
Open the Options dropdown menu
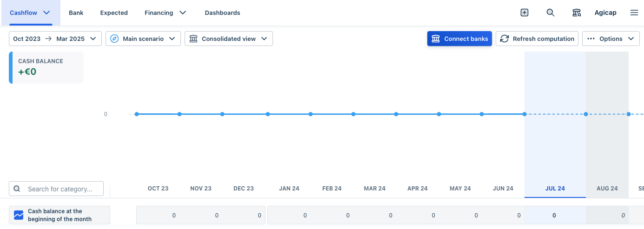[611, 39]
